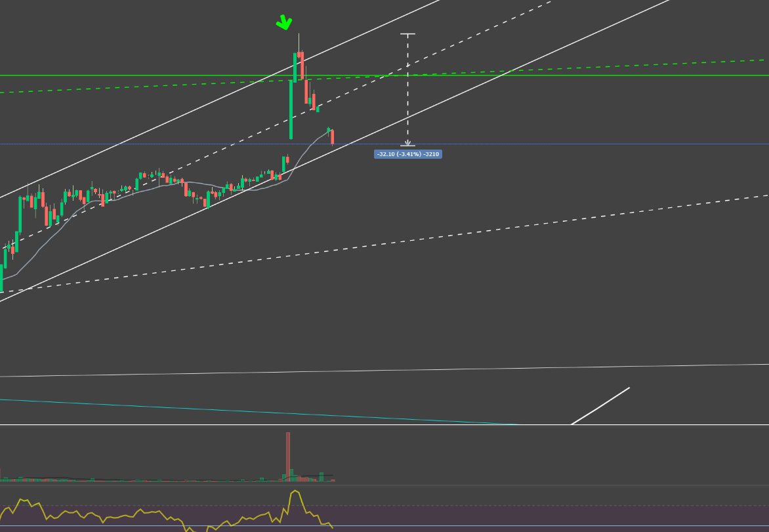Select the tallest red volume bar
This screenshot has width=769, height=532.
pyautogui.click(x=288, y=457)
